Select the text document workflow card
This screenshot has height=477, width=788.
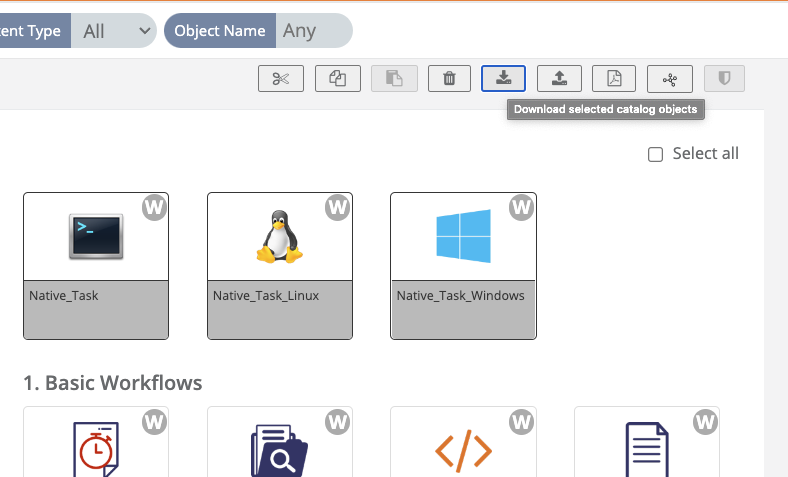click(x=647, y=442)
